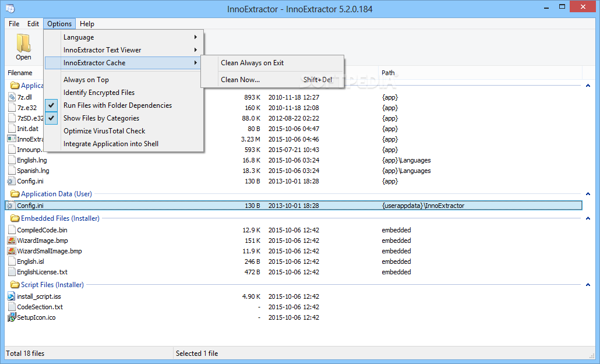Click the InnoExtractor app icon in title bar
The height and width of the screenshot is (364, 600).
[x=10, y=8]
